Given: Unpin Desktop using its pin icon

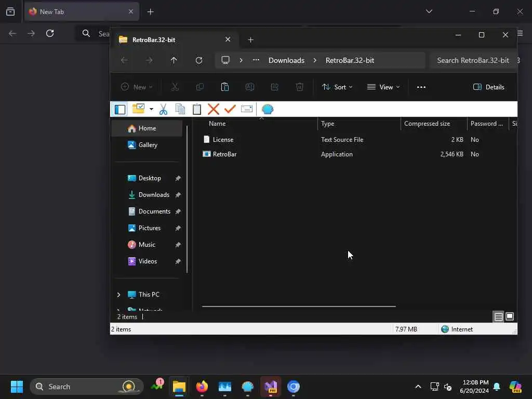Looking at the screenshot, I should 178,178.
